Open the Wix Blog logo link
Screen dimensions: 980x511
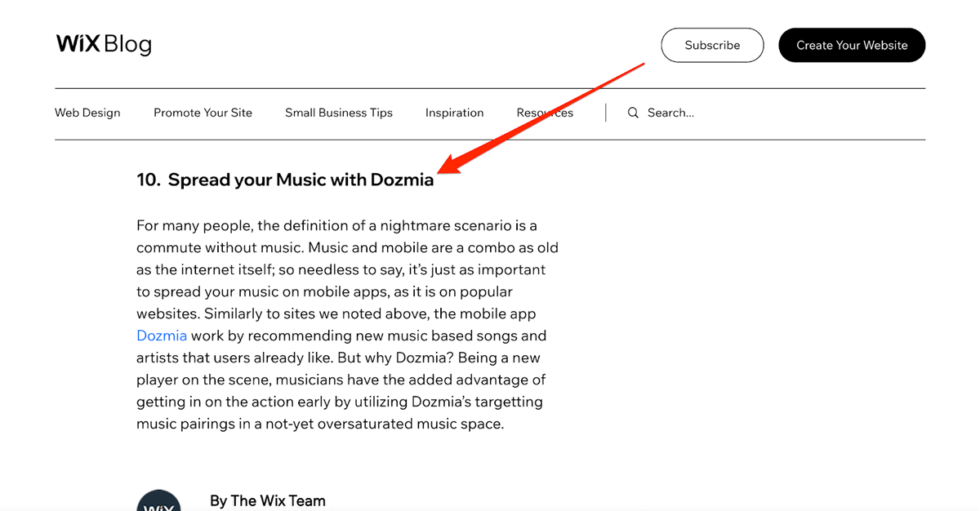[104, 44]
